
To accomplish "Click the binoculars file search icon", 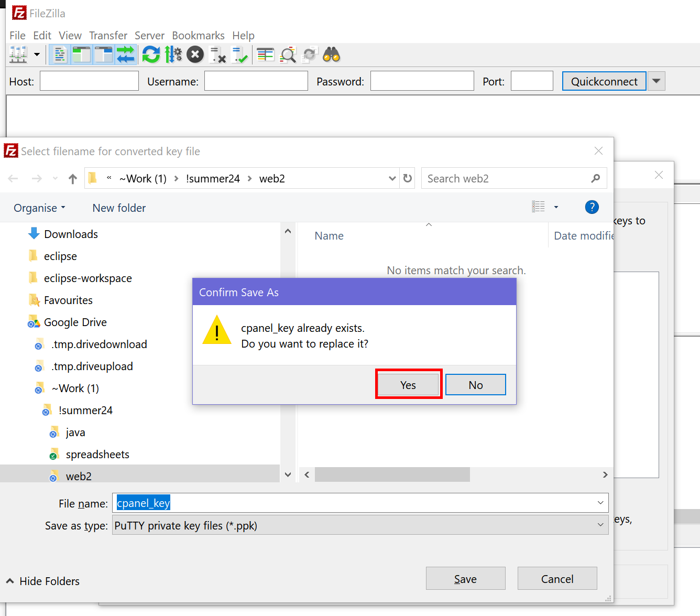I will 332,55.
